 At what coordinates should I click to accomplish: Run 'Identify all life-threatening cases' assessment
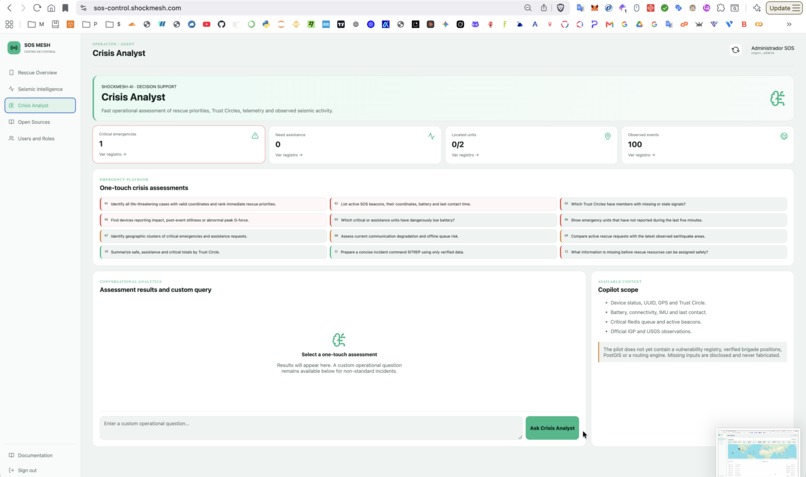click(x=213, y=204)
